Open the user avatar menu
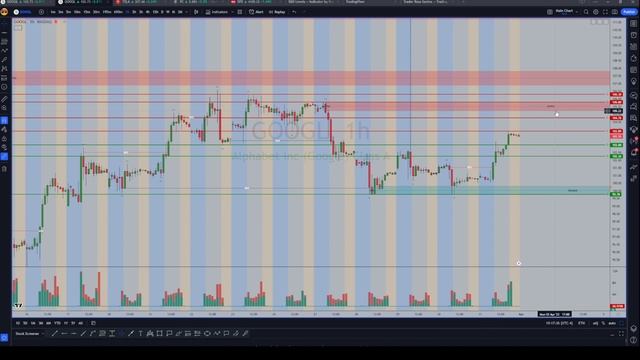 [4, 12]
